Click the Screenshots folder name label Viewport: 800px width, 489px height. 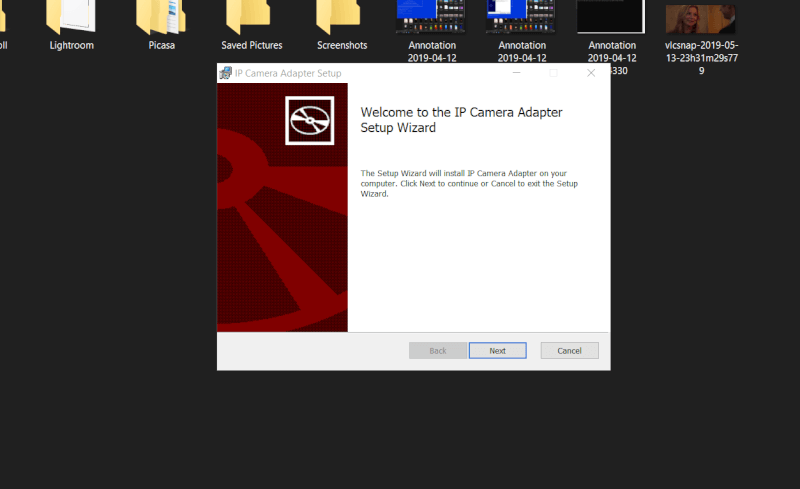[x=342, y=45]
